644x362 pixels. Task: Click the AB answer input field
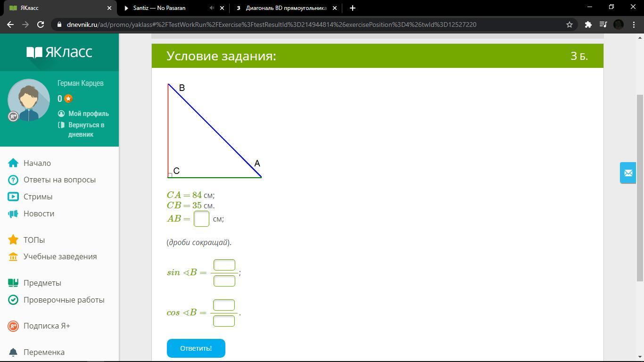[x=201, y=219]
